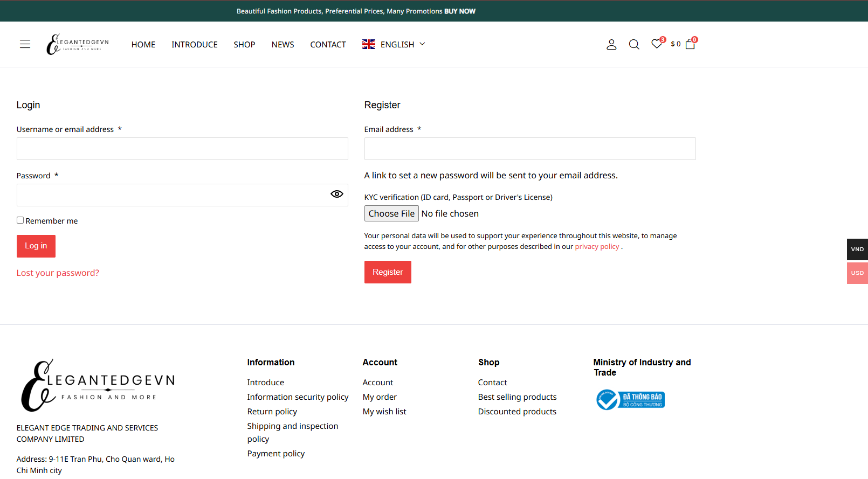Focus the Username or email address field
The width and height of the screenshot is (868, 479).
pos(182,149)
